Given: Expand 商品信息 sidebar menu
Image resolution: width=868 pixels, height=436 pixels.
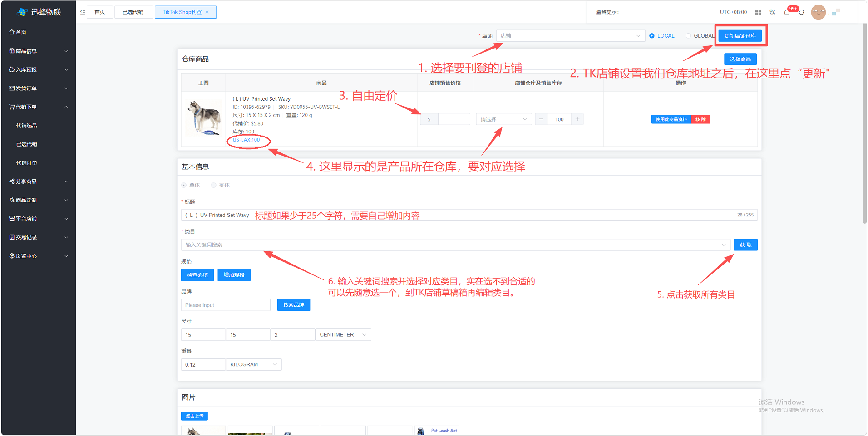Looking at the screenshot, I should click(x=39, y=51).
